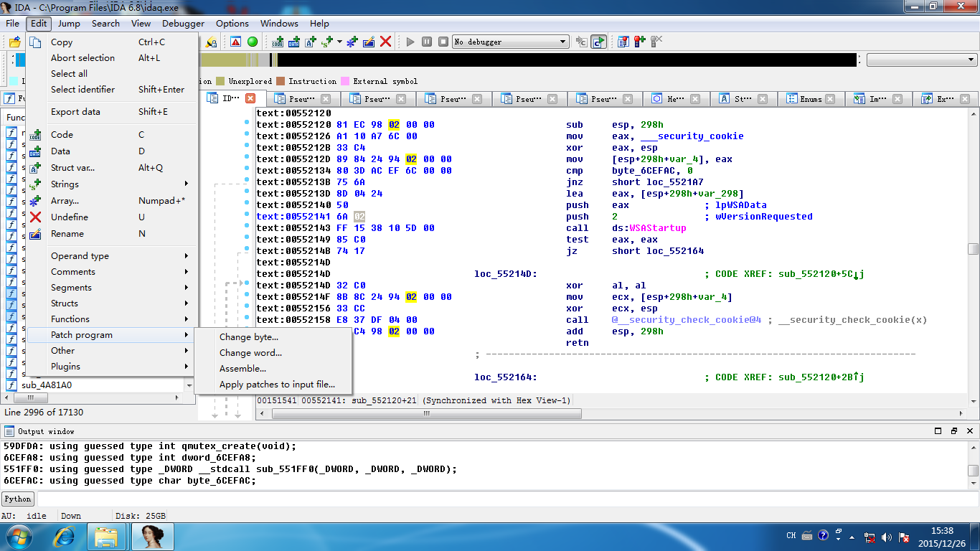Image resolution: width=980 pixels, height=551 pixels.
Task: Click the breakpoint list toolbar icon
Action: click(623, 42)
